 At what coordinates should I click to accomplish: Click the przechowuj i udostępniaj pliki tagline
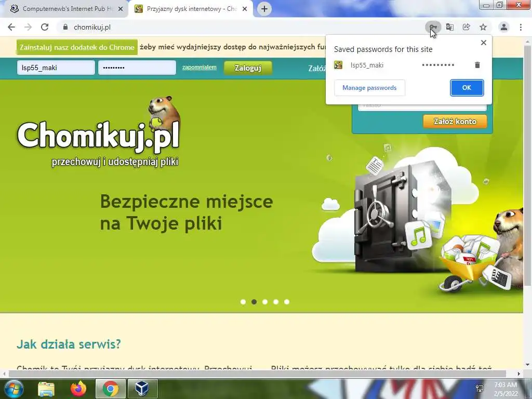(x=115, y=162)
